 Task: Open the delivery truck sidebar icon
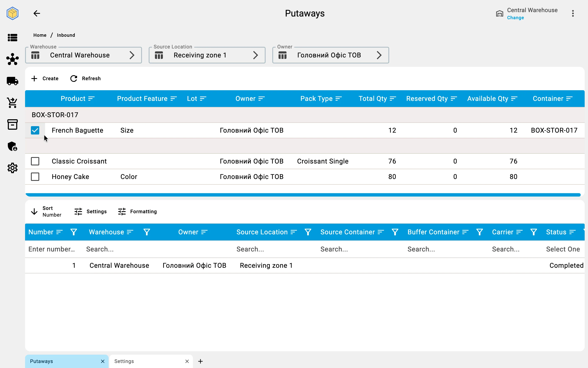tap(12, 81)
